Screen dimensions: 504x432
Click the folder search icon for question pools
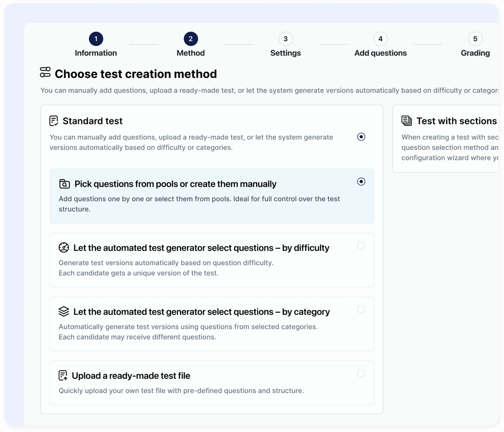[65, 184]
